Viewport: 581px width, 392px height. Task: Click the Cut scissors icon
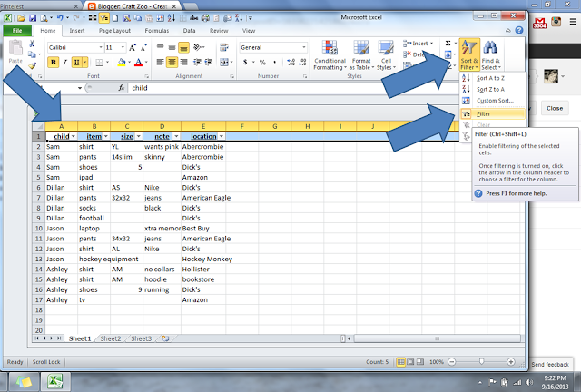(x=32, y=44)
